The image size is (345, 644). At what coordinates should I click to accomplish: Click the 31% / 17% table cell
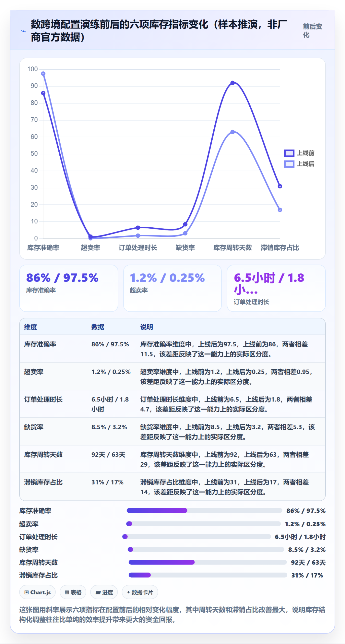click(107, 482)
